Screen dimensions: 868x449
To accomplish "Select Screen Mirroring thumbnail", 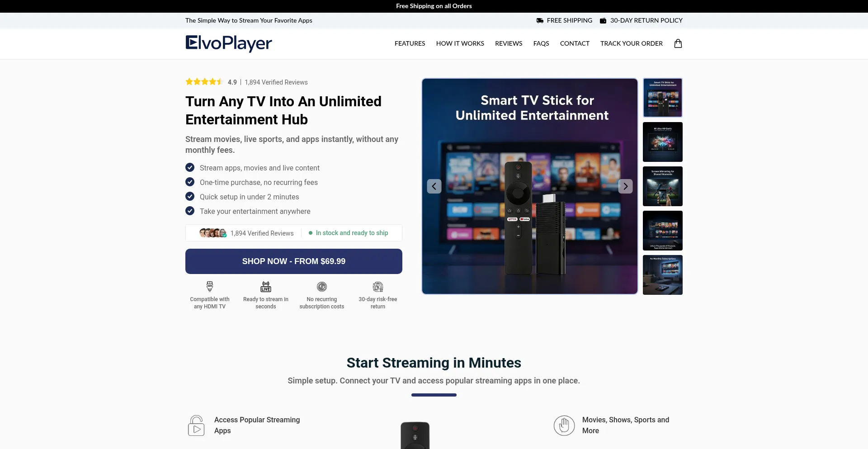I will tap(663, 186).
